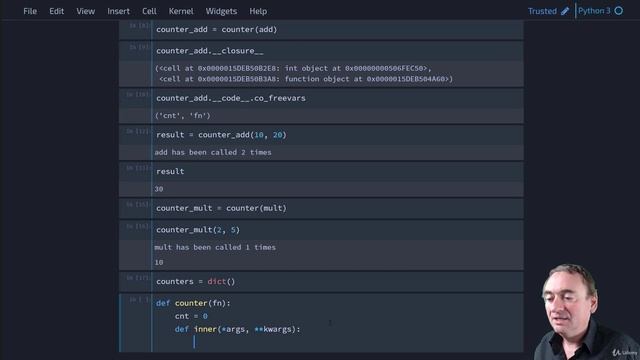
Task: Open the Help menu
Action: click(x=258, y=11)
